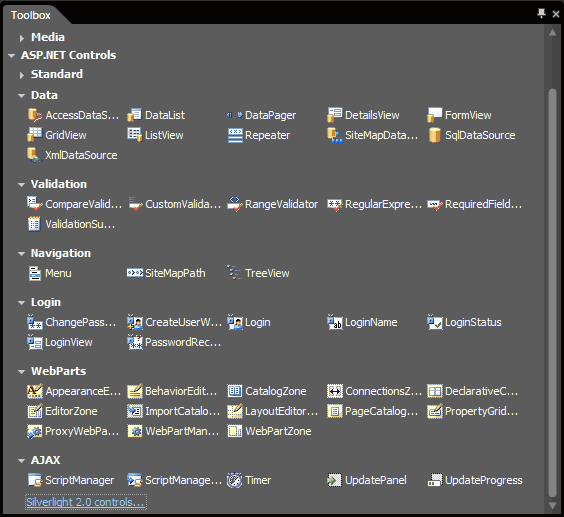This screenshot has width=564, height=517.
Task: Select the UpdateProgress control icon
Action: pyautogui.click(x=435, y=480)
